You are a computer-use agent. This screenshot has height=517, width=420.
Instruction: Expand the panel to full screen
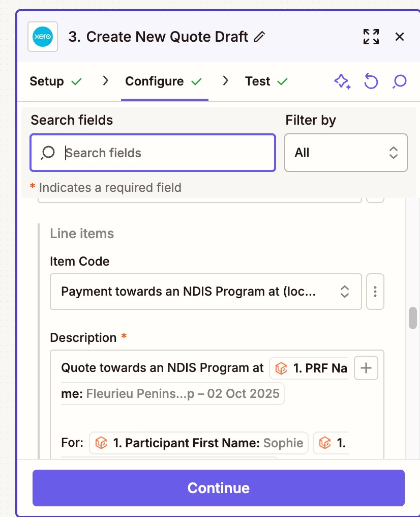coord(371,37)
